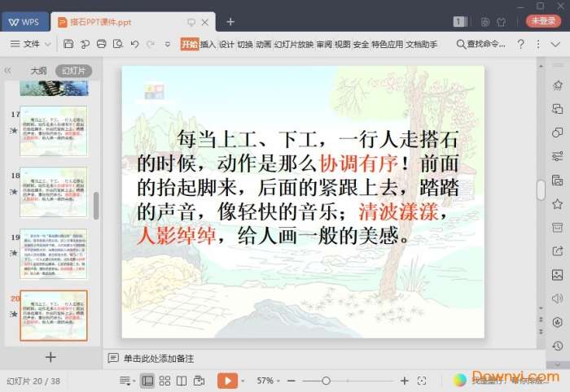570x392 pixels.
Task: Open the 文件 menu
Action: (31, 44)
